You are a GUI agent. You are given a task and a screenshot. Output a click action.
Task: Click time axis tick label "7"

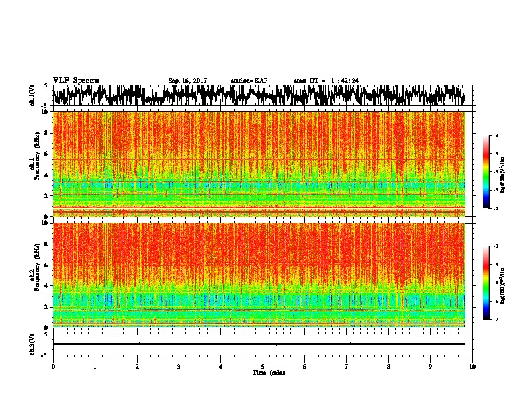(x=347, y=366)
